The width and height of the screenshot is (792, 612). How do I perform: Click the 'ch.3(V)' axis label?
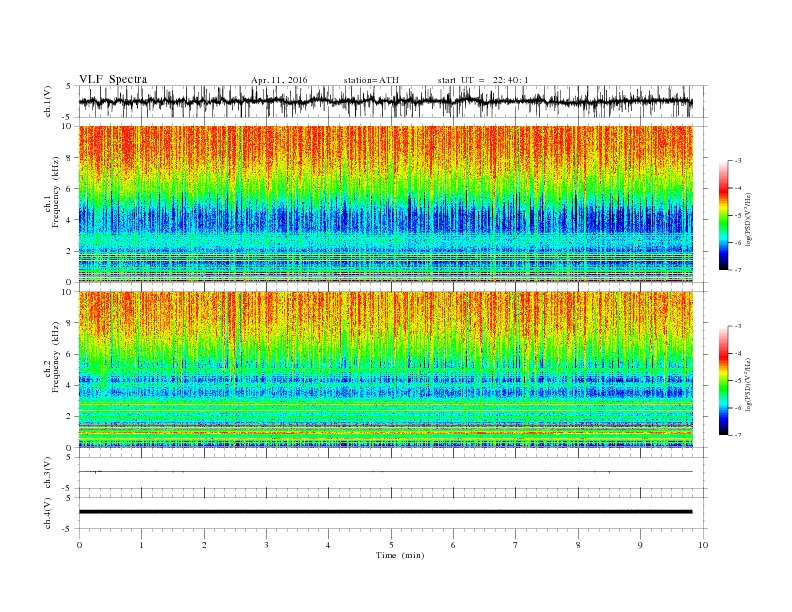48,473
